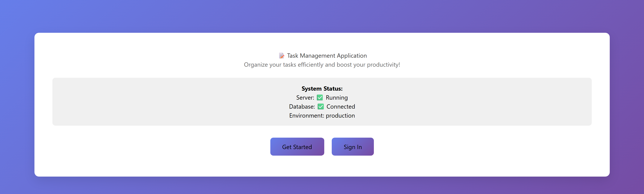
Task: Click the Sign In button
Action: (353, 147)
